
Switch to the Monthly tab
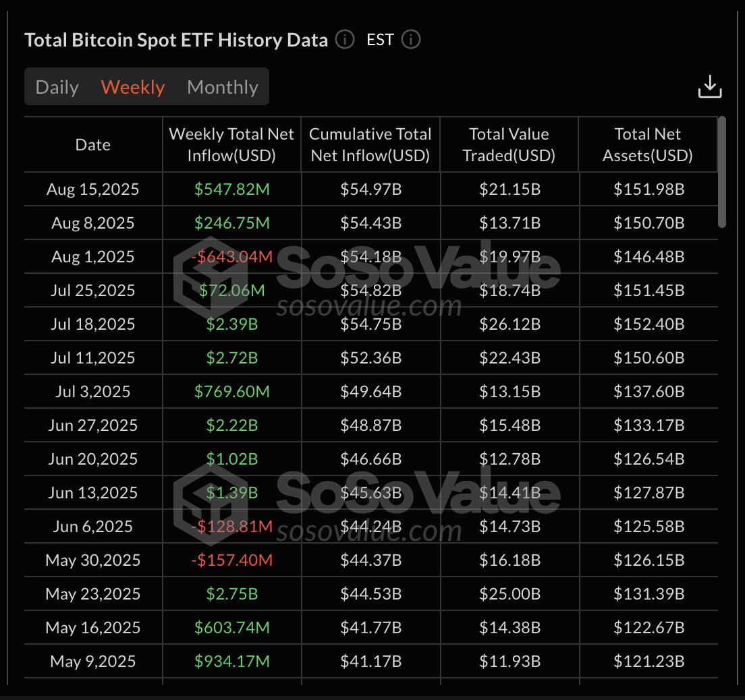click(222, 87)
